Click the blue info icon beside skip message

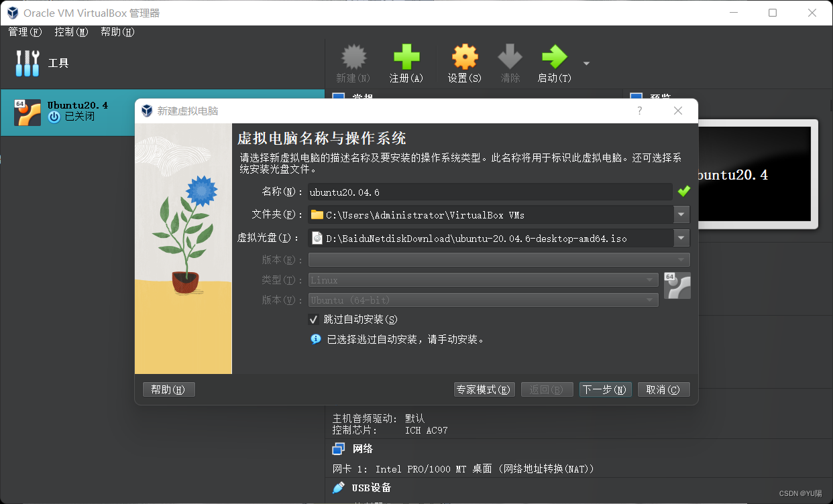click(x=316, y=339)
